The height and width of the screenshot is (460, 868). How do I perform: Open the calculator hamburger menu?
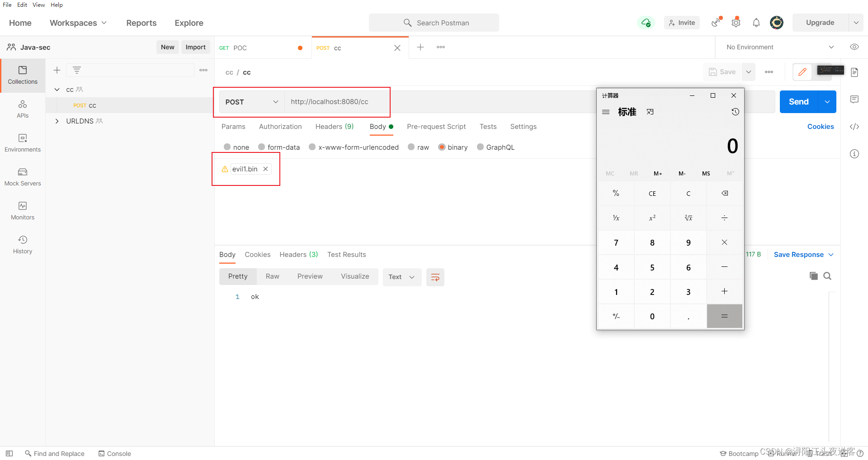click(606, 112)
